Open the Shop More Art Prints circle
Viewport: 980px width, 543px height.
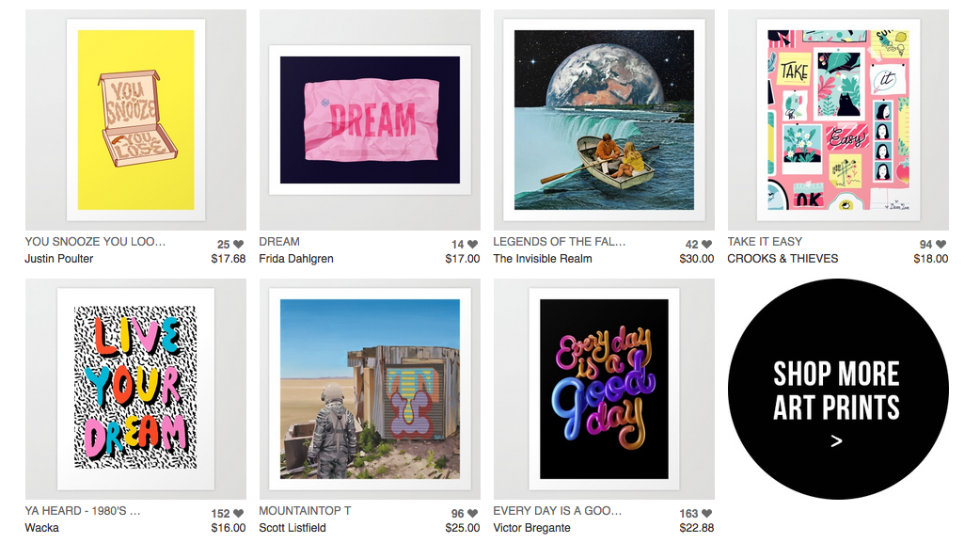click(x=838, y=389)
